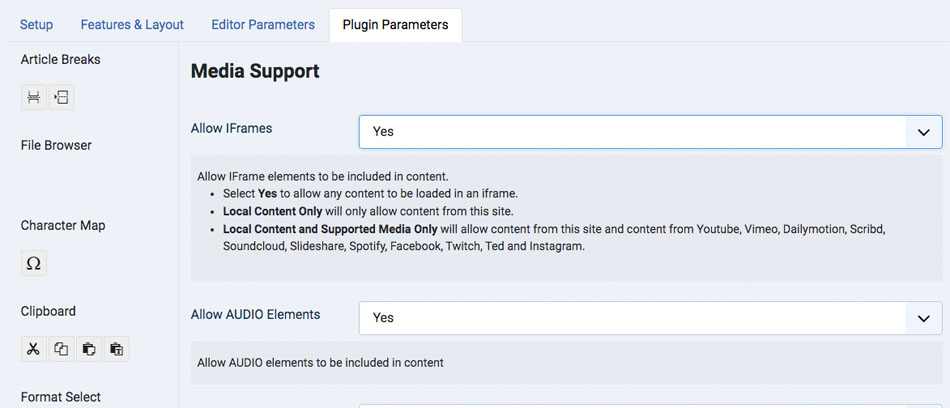The image size is (950, 408).
Task: Choose Character Map in plugin list
Action: tap(63, 225)
